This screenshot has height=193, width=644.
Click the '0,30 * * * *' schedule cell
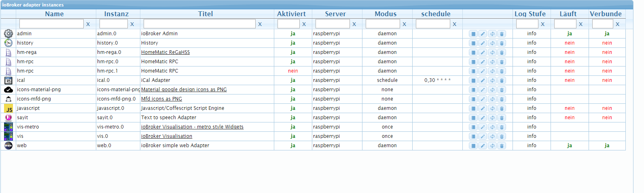tap(437, 80)
